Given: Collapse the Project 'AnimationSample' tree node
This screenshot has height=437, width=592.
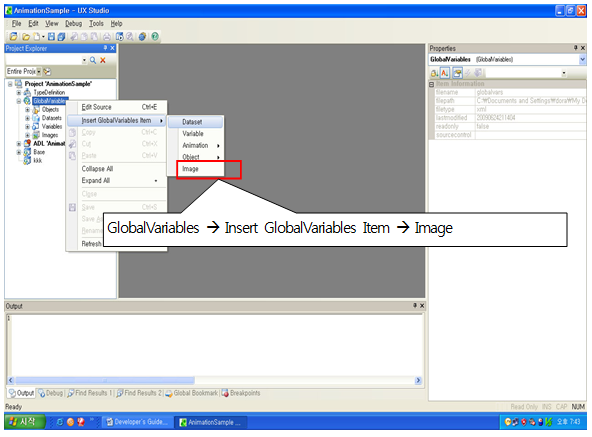Looking at the screenshot, I should point(10,84).
